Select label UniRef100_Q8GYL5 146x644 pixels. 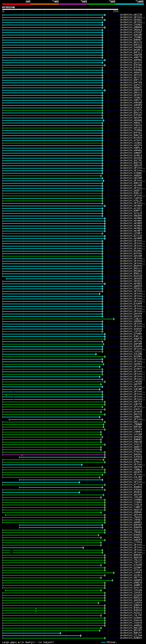point(131,93)
